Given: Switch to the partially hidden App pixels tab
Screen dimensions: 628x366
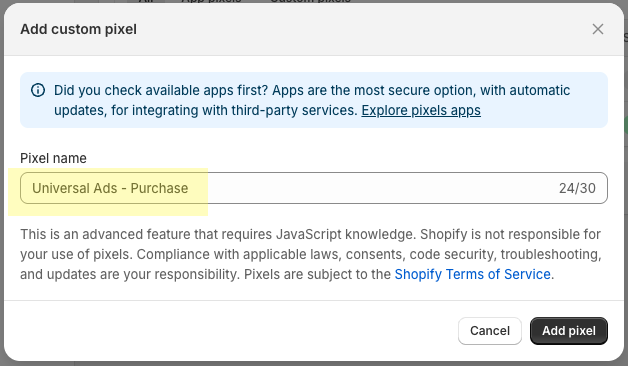Looking at the screenshot, I should pyautogui.click(x=211, y=2).
